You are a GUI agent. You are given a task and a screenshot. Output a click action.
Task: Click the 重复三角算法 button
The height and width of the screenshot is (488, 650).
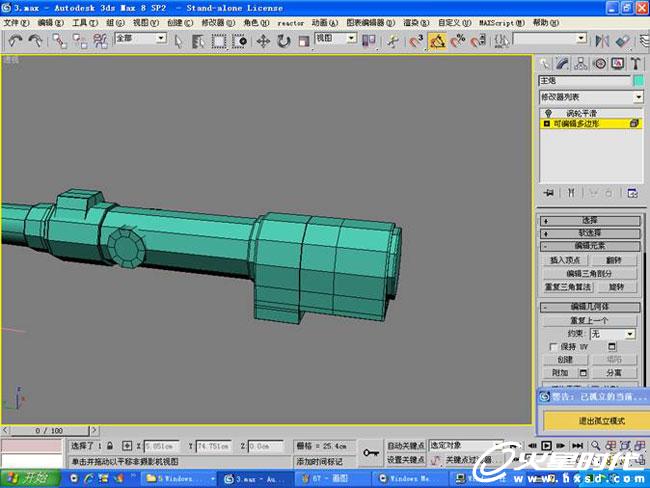pos(568,287)
